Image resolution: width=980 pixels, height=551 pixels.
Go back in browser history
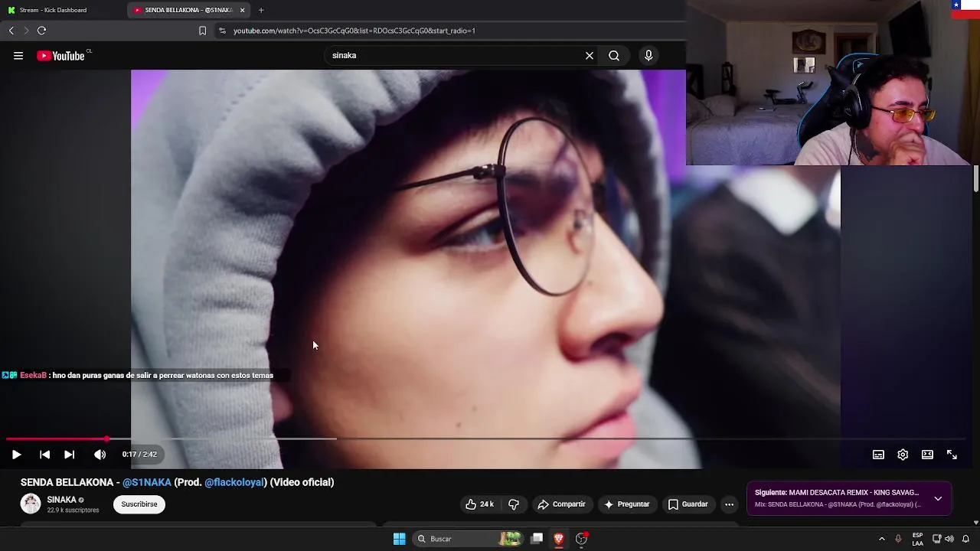(11, 31)
